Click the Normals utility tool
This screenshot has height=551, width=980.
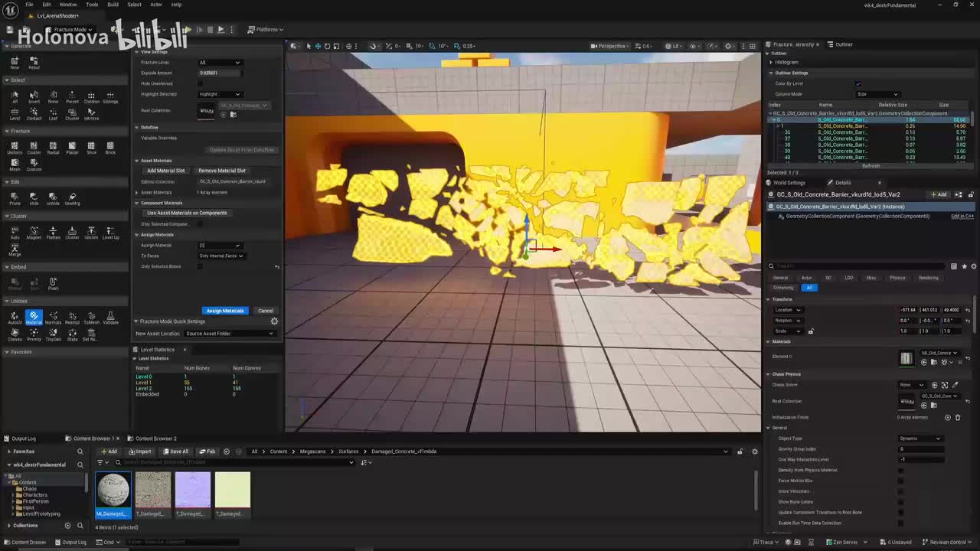[53, 318]
